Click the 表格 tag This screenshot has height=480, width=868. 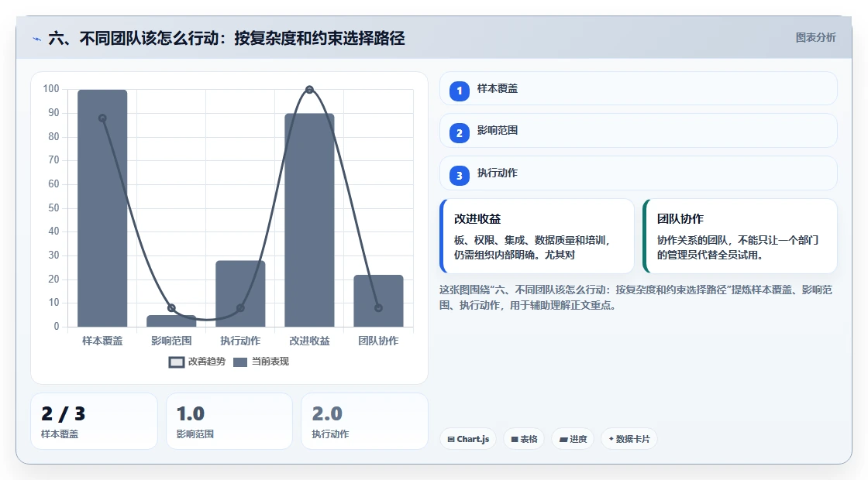click(x=524, y=439)
